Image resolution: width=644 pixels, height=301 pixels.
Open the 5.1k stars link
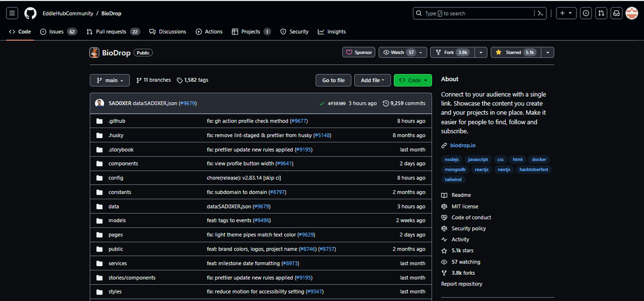pyautogui.click(x=457, y=250)
